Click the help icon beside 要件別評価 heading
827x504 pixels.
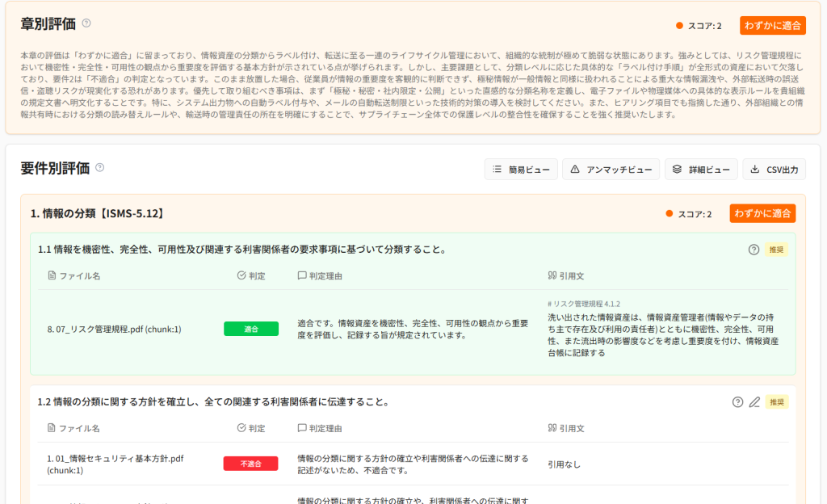tap(100, 168)
